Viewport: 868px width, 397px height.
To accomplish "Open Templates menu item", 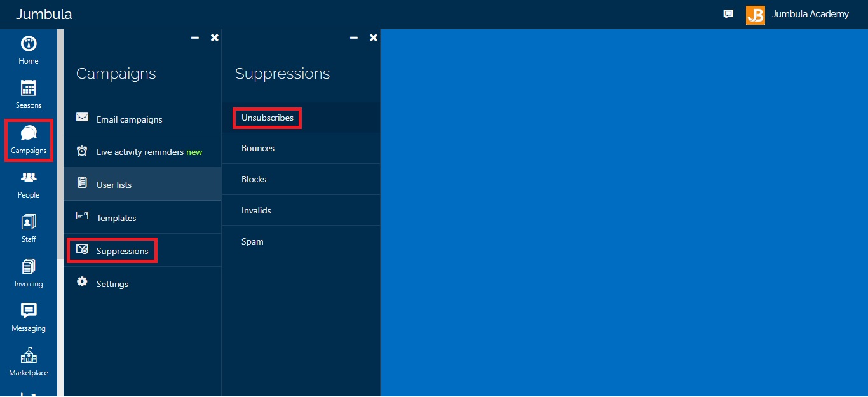I will (142, 218).
